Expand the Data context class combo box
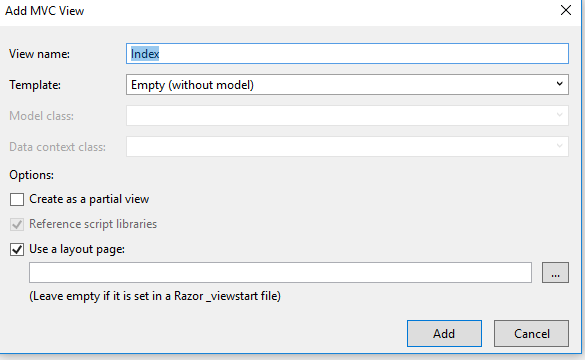585x360 pixels. [x=347, y=147]
